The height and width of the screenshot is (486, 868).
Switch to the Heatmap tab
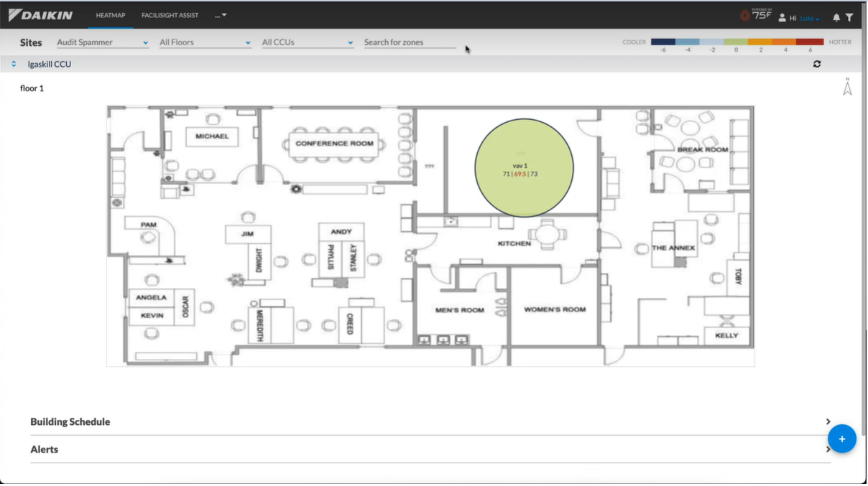click(111, 15)
